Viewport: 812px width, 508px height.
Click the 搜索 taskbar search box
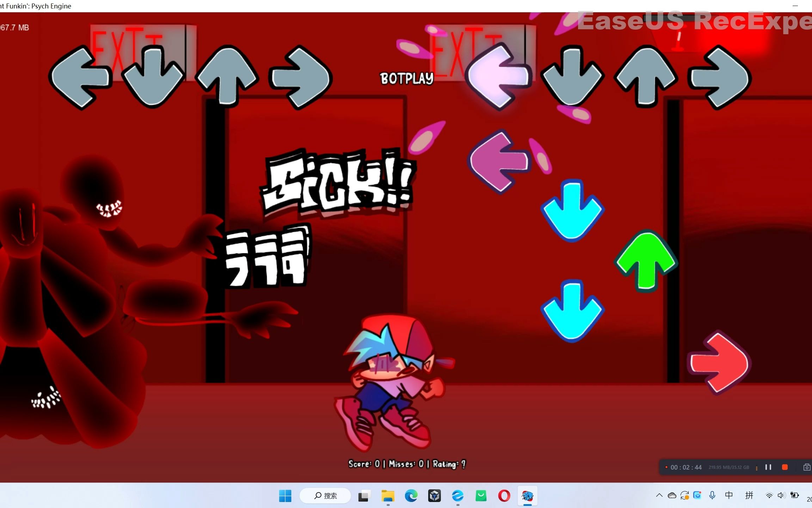(325, 496)
